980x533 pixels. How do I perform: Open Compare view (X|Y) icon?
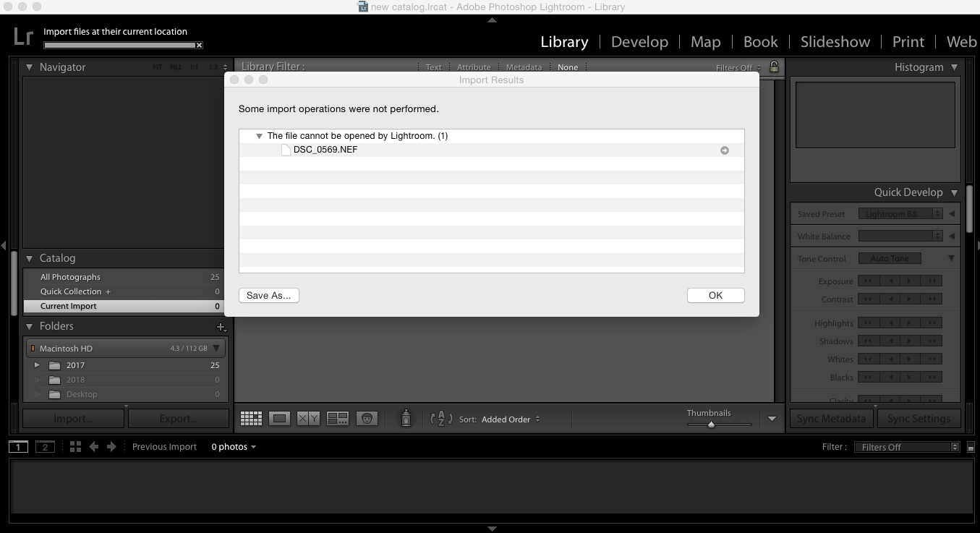(x=308, y=419)
